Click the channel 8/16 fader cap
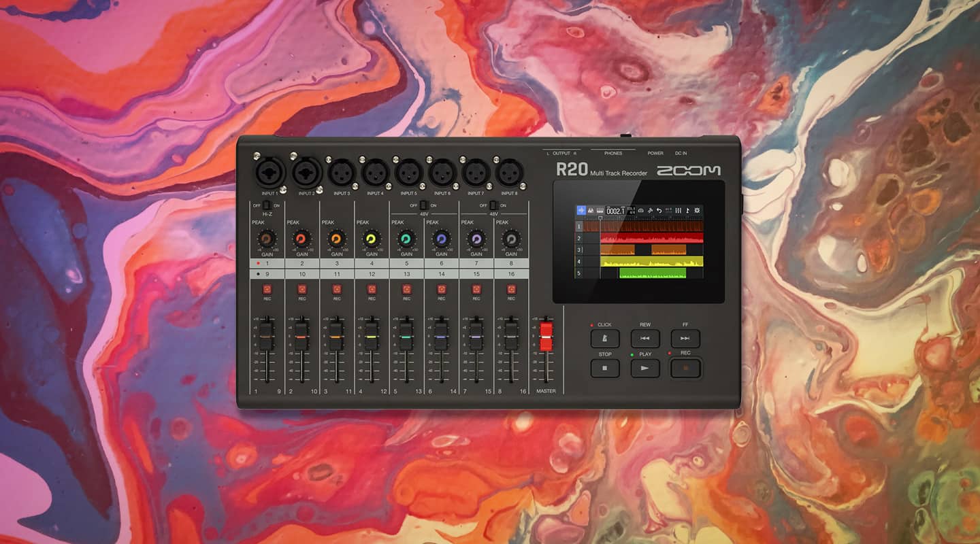This screenshot has height=544, width=980. 510,337
